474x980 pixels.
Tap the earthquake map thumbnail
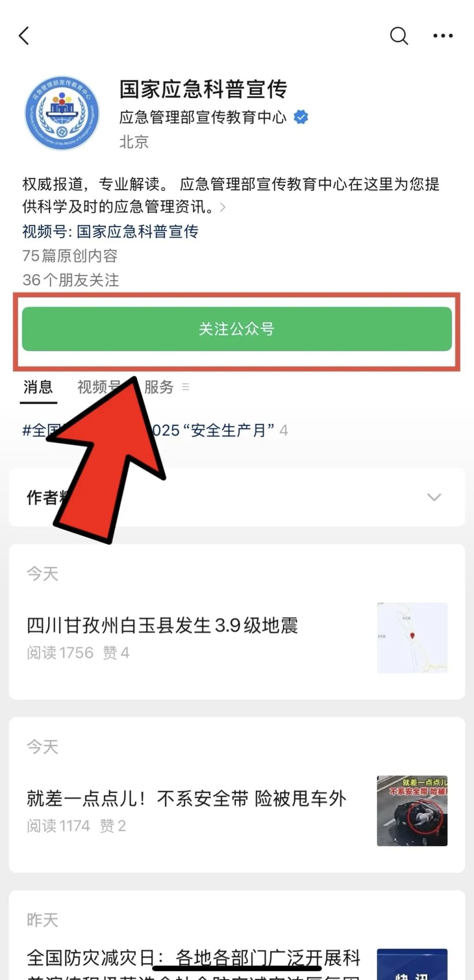(412, 638)
